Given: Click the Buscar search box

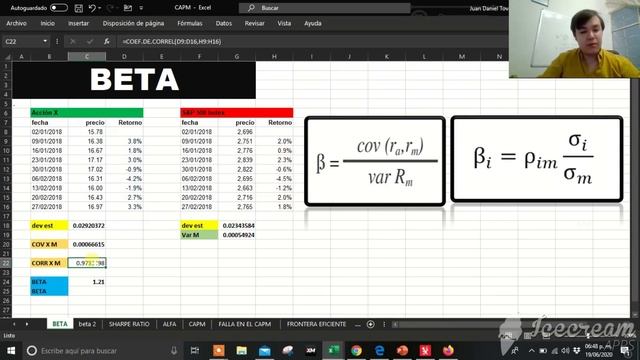Looking at the screenshot, I should tap(324, 8).
